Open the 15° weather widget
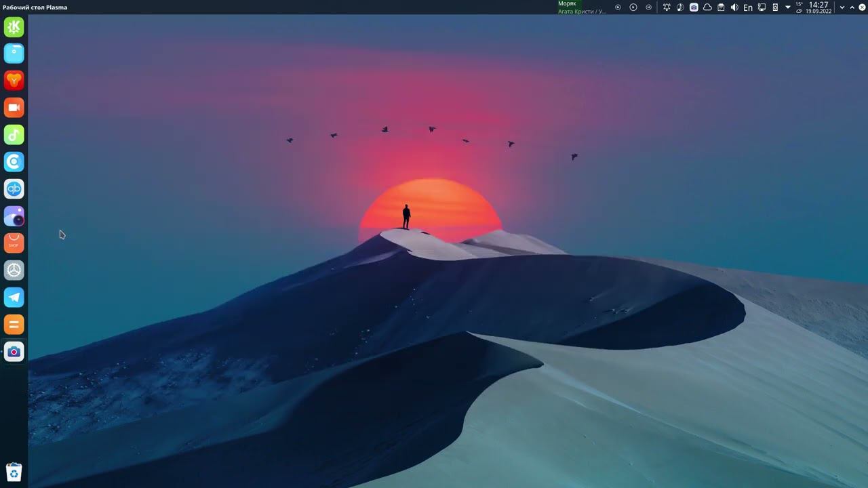Screen dimensions: 868x488 point(800,7)
